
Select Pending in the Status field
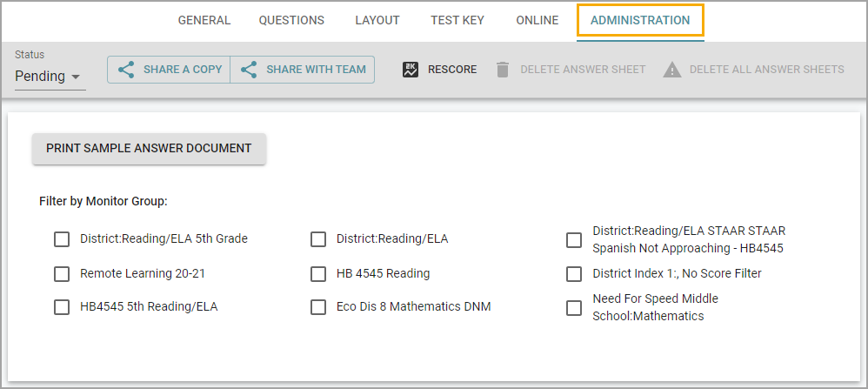pos(40,76)
